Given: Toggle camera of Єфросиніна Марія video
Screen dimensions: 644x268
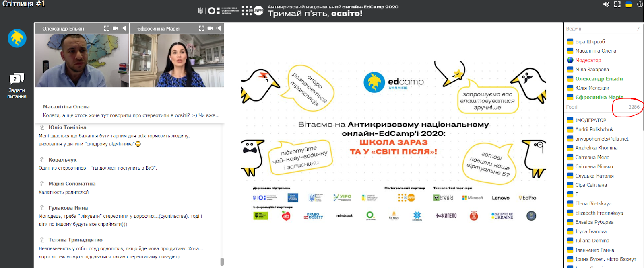Looking at the screenshot, I should [x=210, y=28].
